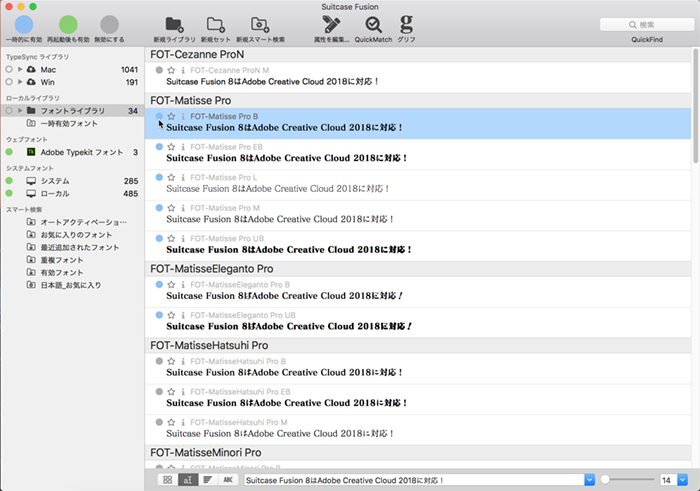Switch to ABC waterfall preview view
This screenshot has width=700, height=491.
[228, 480]
